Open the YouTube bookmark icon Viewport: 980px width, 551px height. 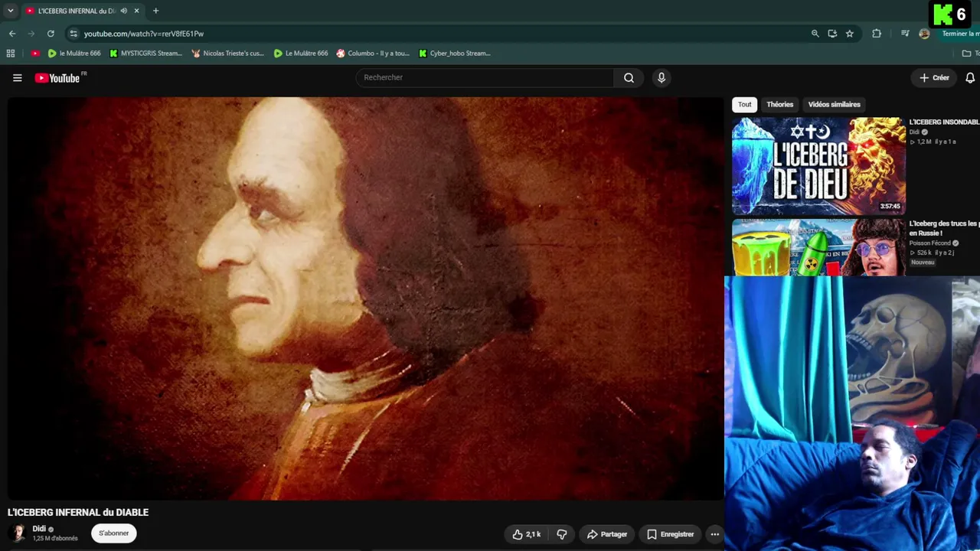35,54
